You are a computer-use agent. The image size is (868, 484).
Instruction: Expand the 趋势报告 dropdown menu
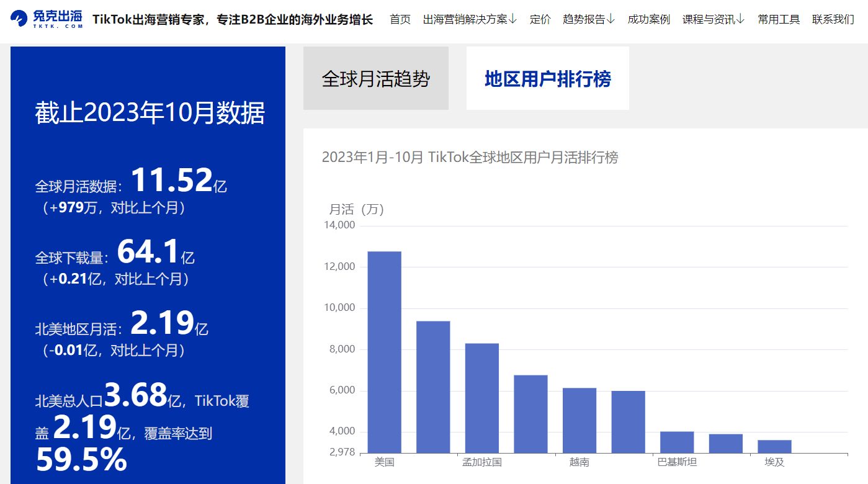pyautogui.click(x=588, y=19)
